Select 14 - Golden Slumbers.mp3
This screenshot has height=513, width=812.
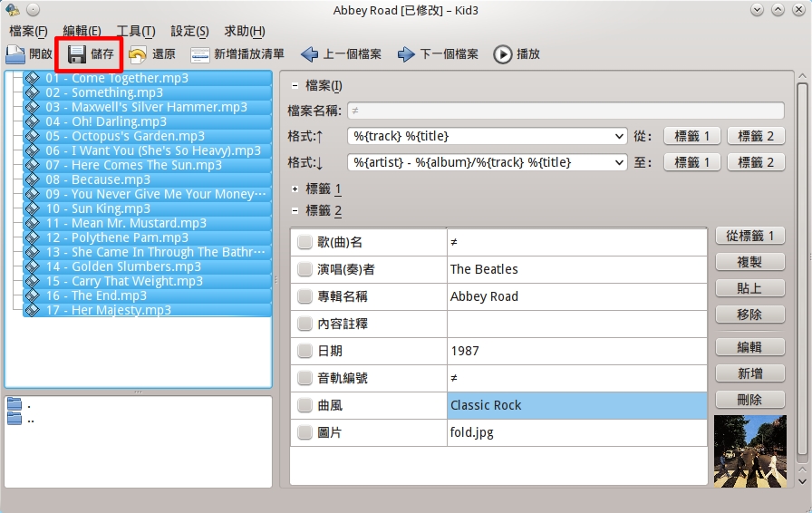[147, 266]
